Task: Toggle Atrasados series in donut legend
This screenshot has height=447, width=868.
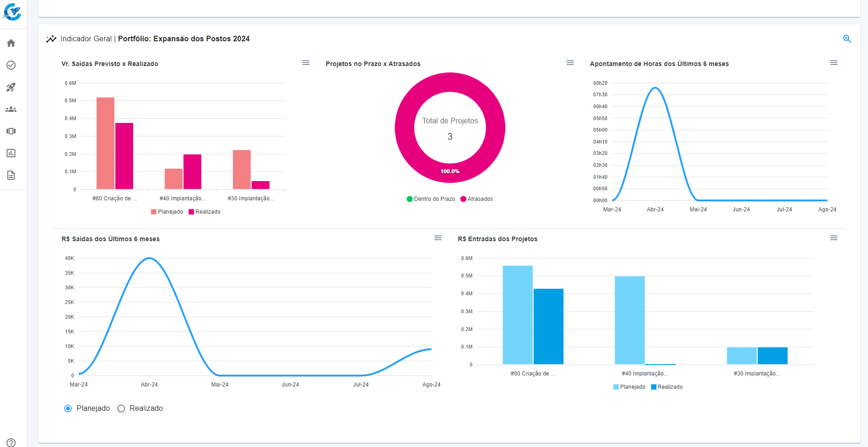Action: tap(477, 199)
